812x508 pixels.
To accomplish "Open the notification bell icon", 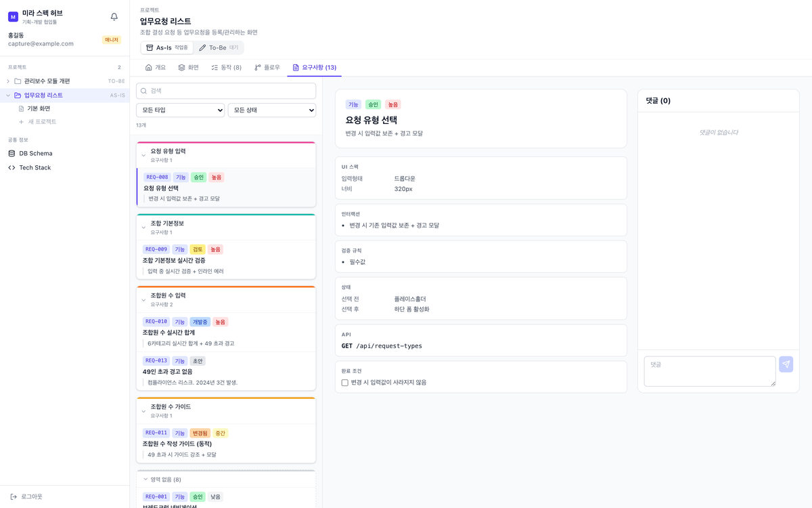I will [x=114, y=17].
